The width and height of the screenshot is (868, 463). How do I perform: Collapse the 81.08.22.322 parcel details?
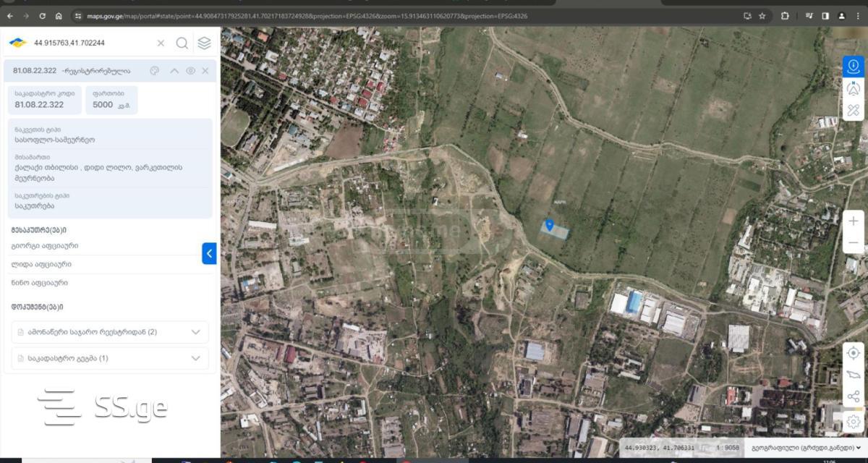(174, 71)
